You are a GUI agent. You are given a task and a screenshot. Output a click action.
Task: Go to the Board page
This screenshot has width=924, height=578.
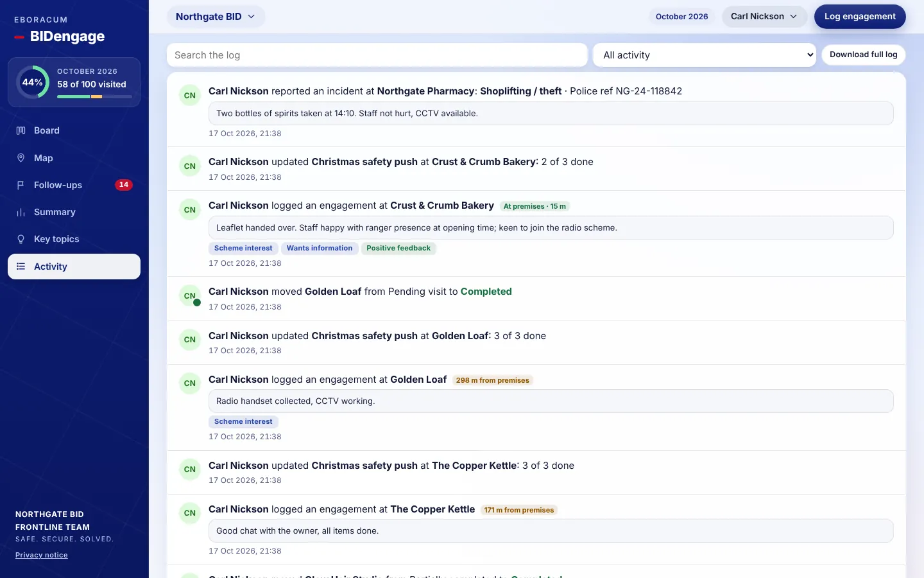74,130
